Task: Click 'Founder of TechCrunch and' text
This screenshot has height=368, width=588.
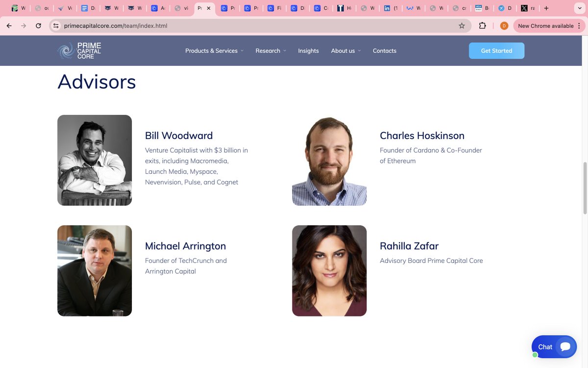Action: click(186, 261)
